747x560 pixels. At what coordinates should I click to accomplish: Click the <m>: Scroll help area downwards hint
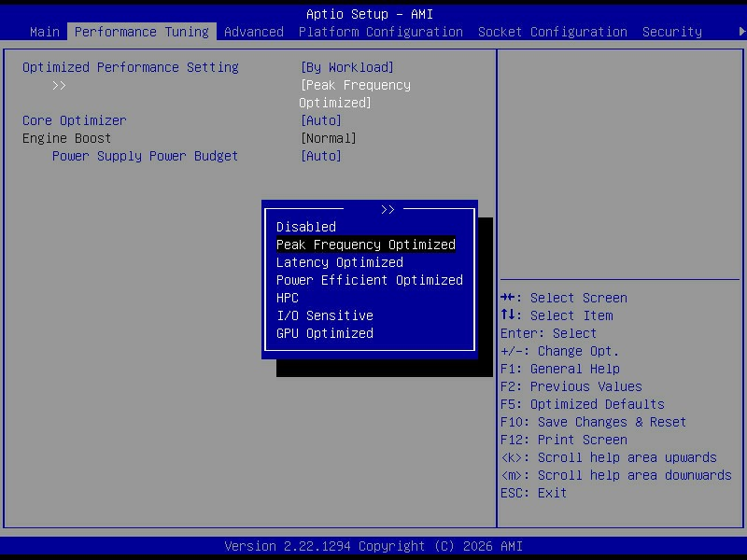point(616,475)
